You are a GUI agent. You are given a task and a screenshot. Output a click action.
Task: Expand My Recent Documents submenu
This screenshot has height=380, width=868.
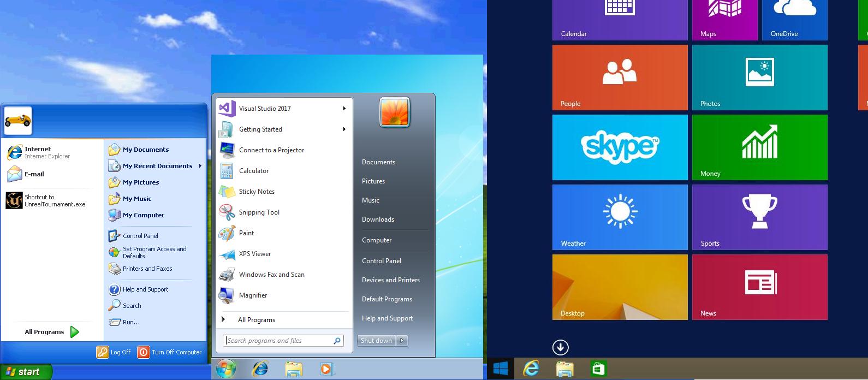click(200, 166)
